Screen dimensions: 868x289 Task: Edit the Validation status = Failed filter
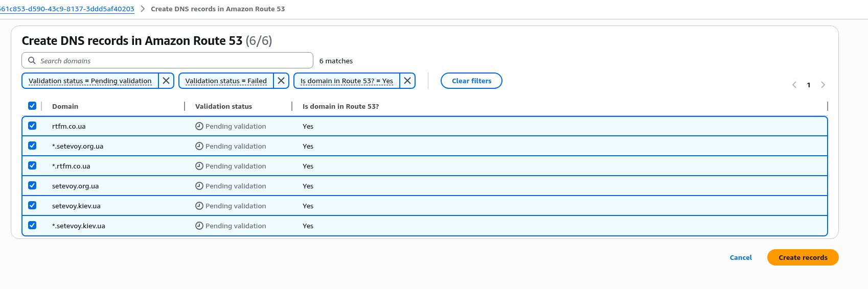point(226,81)
